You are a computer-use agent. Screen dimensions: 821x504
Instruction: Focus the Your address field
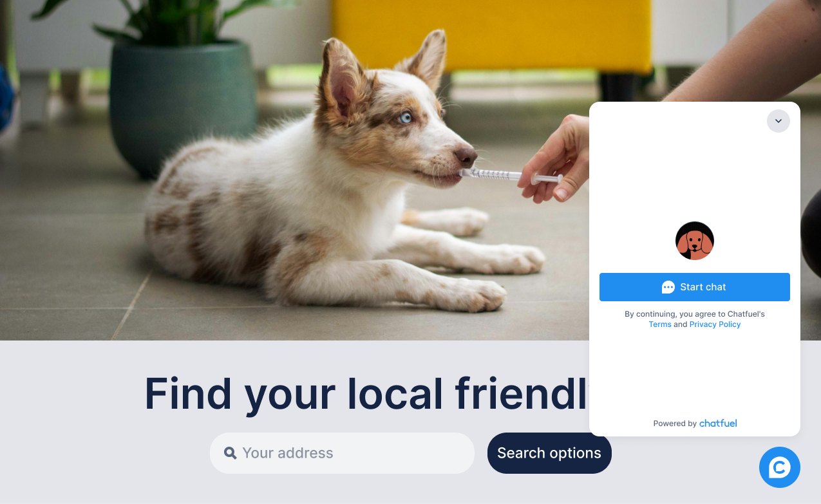(342, 453)
